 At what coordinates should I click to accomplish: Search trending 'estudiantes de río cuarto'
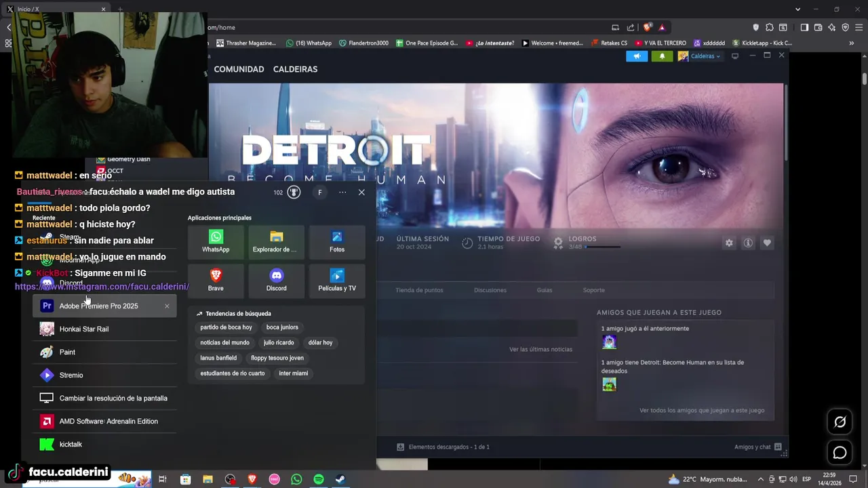(233, 373)
